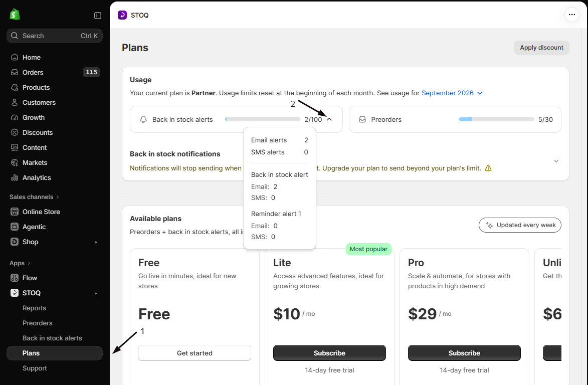Click the Products tag icon
Screen dimensions: 588x385
(14, 87)
